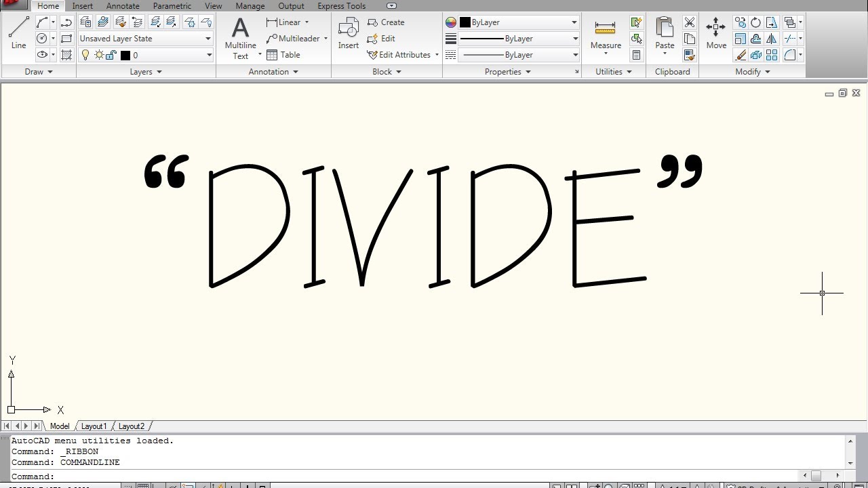
Task: Click the object color wheel icon
Action: 451,22
